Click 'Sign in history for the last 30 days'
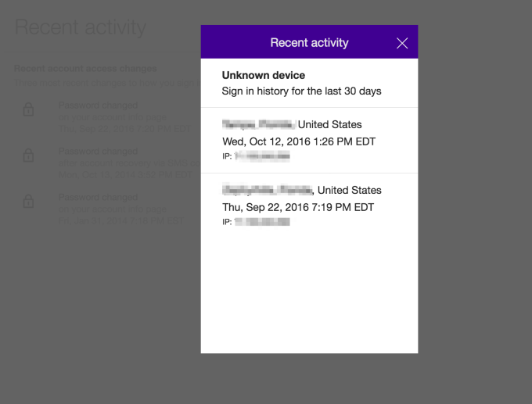 [302, 91]
